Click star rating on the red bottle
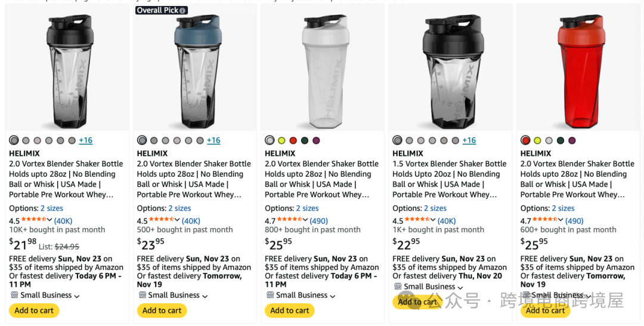This screenshot has height=326, width=644. point(544,220)
